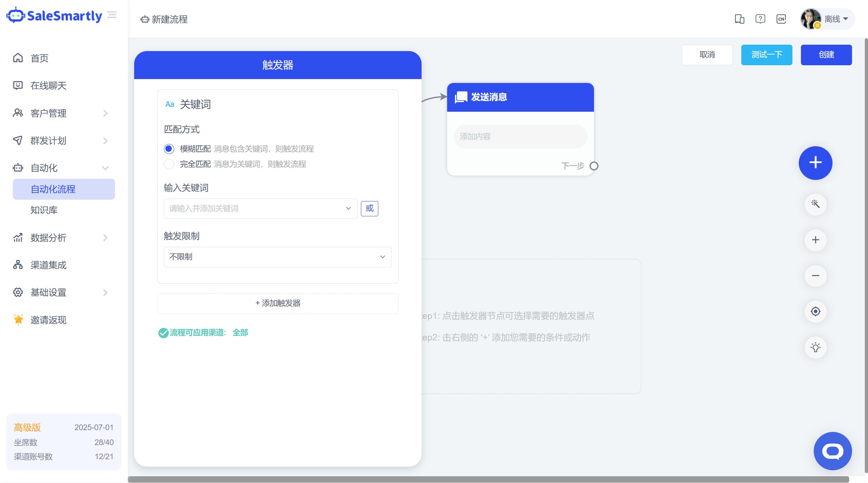Click the 创建 button

[x=826, y=55]
